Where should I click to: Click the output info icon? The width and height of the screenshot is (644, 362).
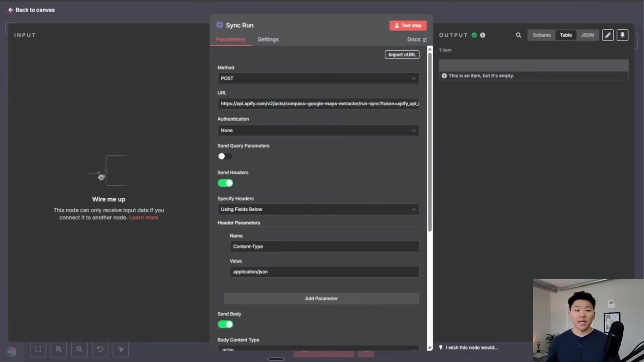pos(483,35)
